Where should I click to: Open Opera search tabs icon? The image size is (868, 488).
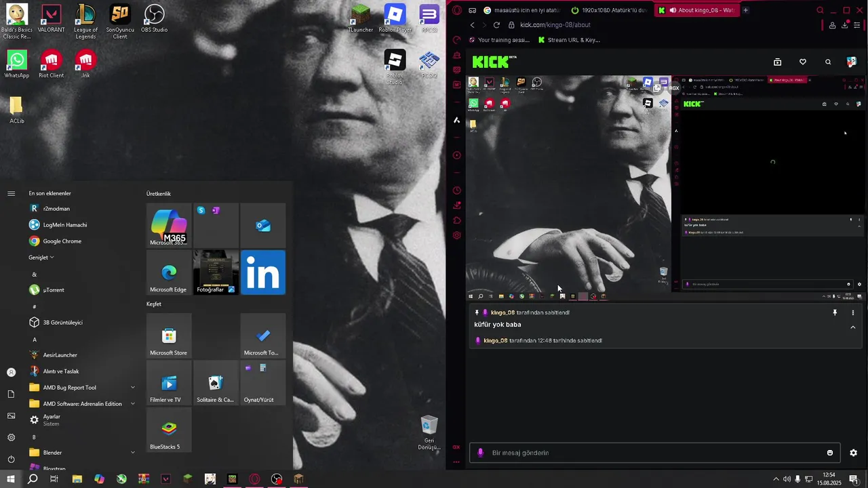(820, 10)
